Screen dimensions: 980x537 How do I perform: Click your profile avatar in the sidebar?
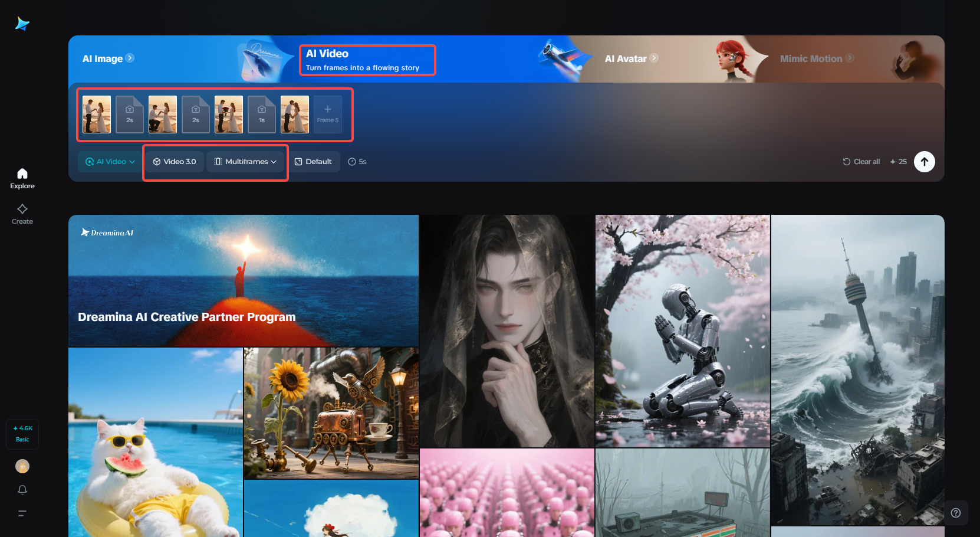click(x=22, y=466)
